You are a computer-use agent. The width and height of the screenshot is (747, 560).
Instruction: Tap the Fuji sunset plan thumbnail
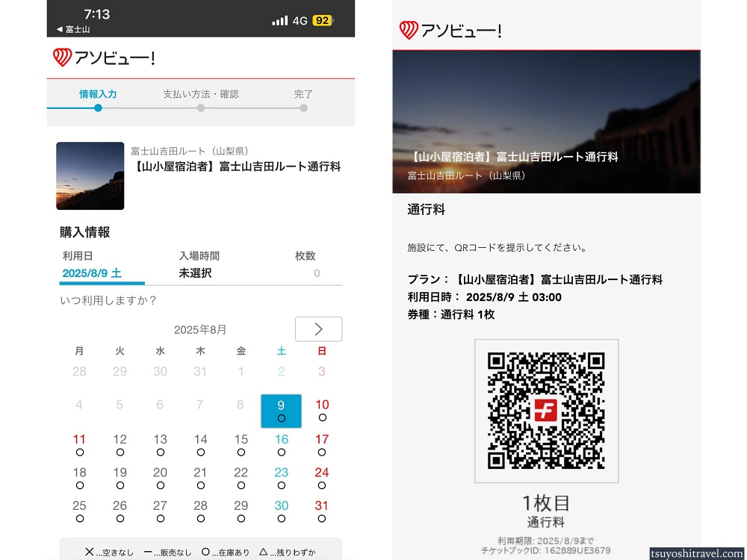tap(90, 175)
